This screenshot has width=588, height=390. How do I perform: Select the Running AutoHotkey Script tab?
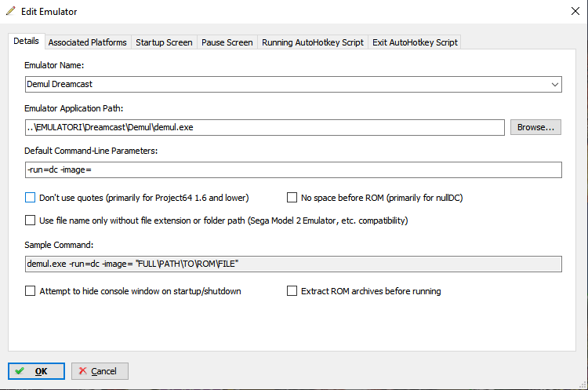(x=312, y=42)
